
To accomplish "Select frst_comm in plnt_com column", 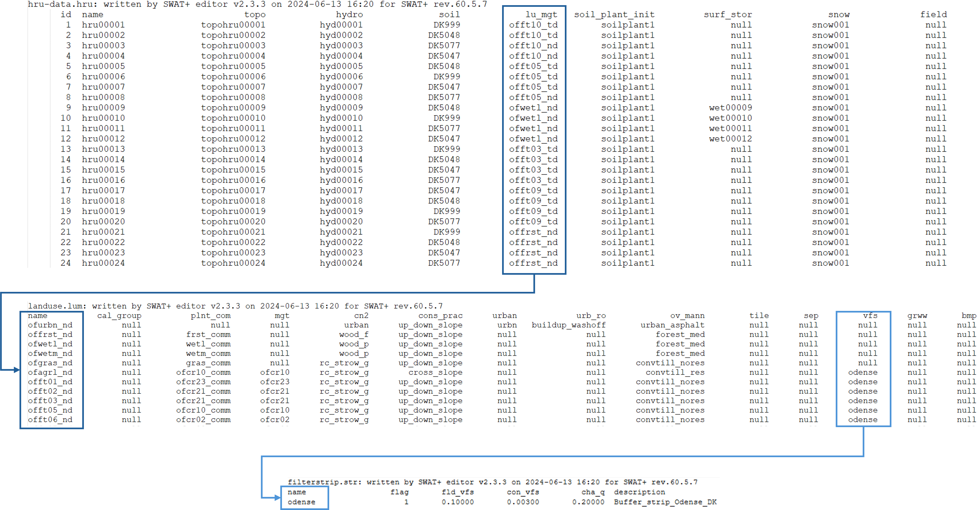I will click(x=208, y=335).
